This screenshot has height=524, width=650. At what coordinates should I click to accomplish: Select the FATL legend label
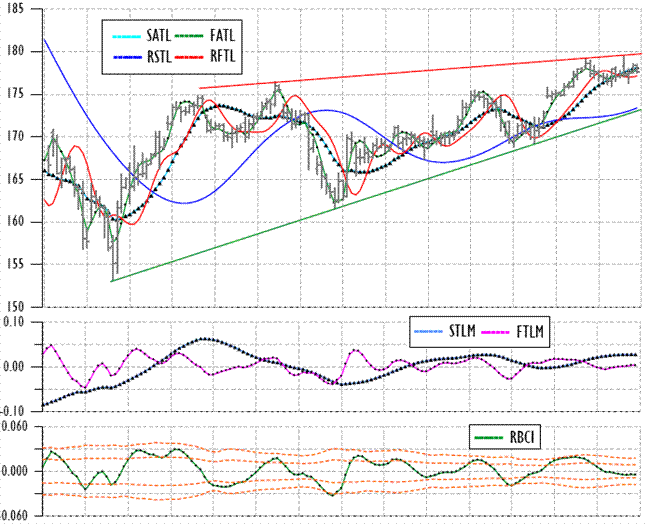point(223,36)
